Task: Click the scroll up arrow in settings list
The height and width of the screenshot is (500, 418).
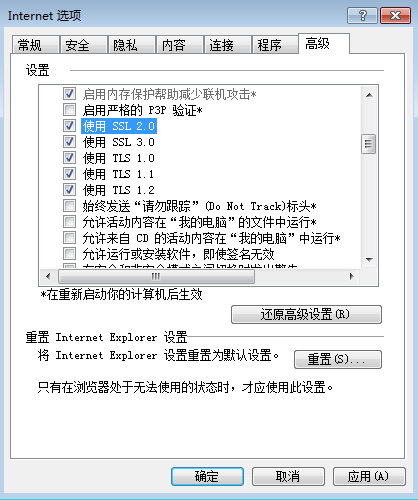Action: pyautogui.click(x=369, y=95)
